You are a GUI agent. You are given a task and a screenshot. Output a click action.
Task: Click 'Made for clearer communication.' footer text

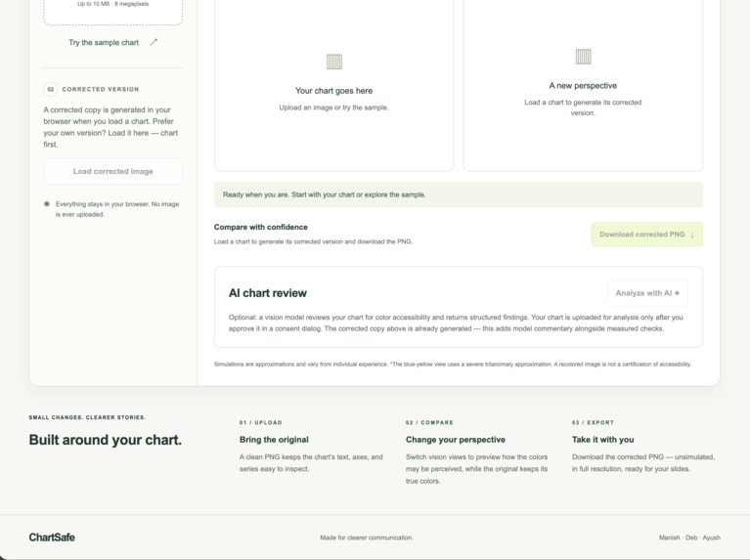pos(367,538)
